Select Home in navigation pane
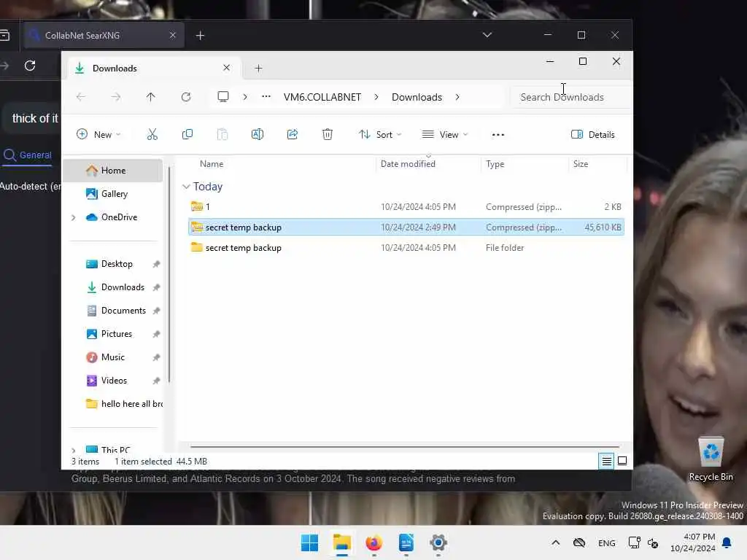Image resolution: width=747 pixels, height=560 pixels. 112,171
